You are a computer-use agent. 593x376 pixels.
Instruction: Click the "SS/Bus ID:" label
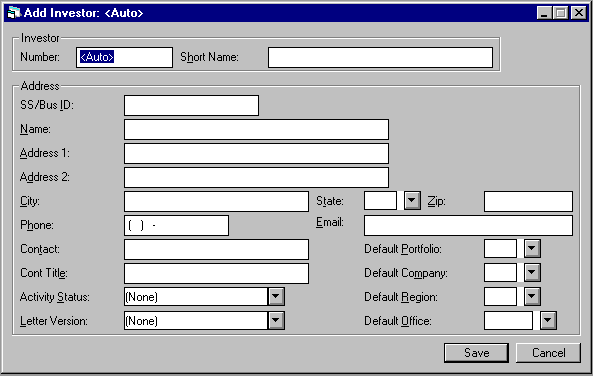pyautogui.click(x=47, y=105)
